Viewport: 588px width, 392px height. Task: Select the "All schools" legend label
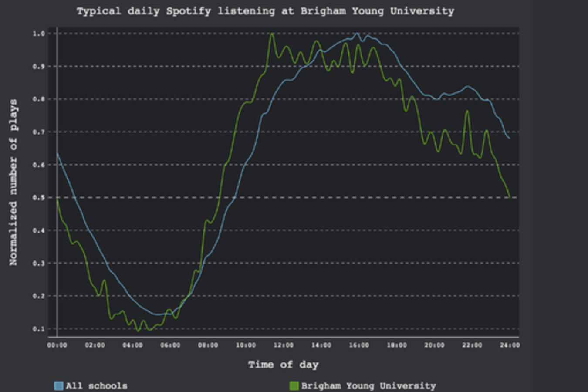[x=97, y=386]
